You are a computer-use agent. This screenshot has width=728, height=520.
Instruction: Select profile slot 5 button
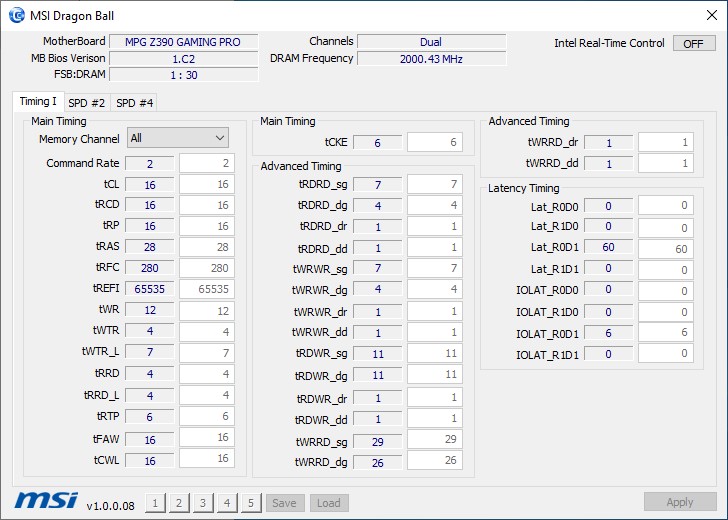[251, 503]
